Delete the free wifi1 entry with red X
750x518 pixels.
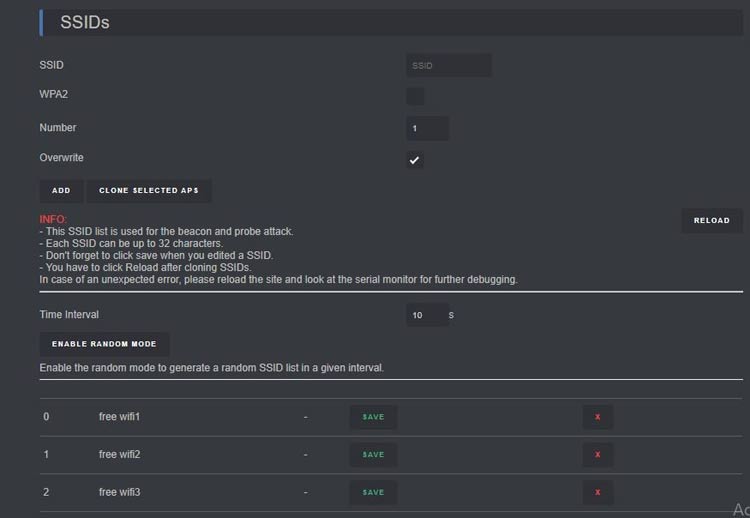coord(597,417)
